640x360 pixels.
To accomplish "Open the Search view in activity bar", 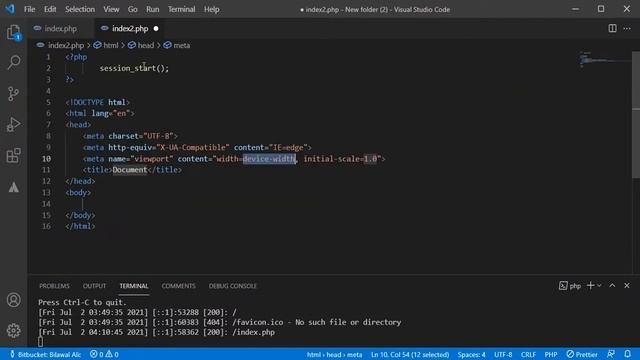I will 13,62.
